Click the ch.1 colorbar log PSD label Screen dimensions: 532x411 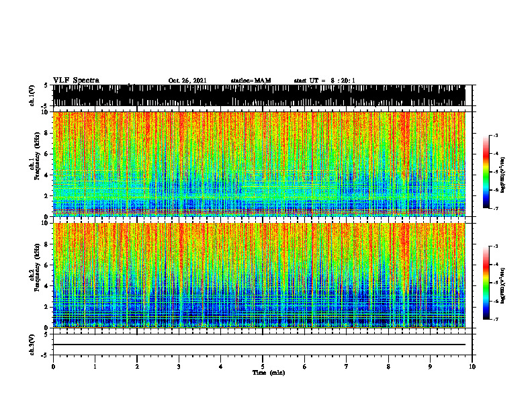click(503, 175)
